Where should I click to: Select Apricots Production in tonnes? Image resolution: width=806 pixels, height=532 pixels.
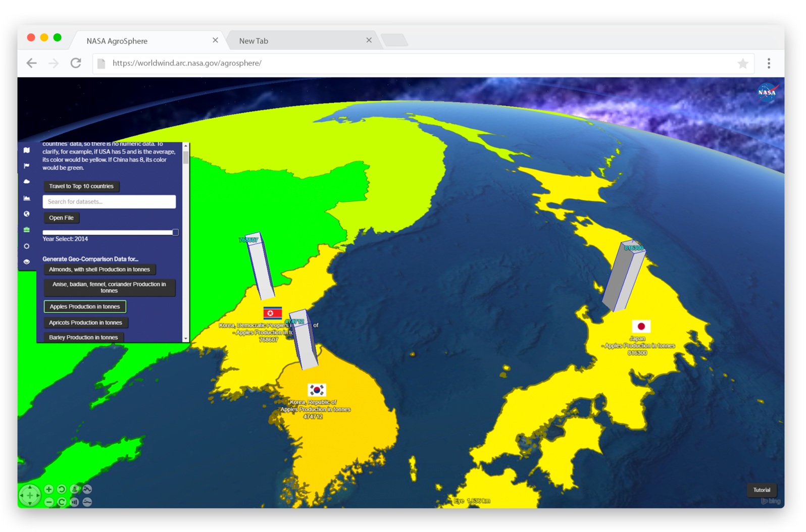point(85,323)
